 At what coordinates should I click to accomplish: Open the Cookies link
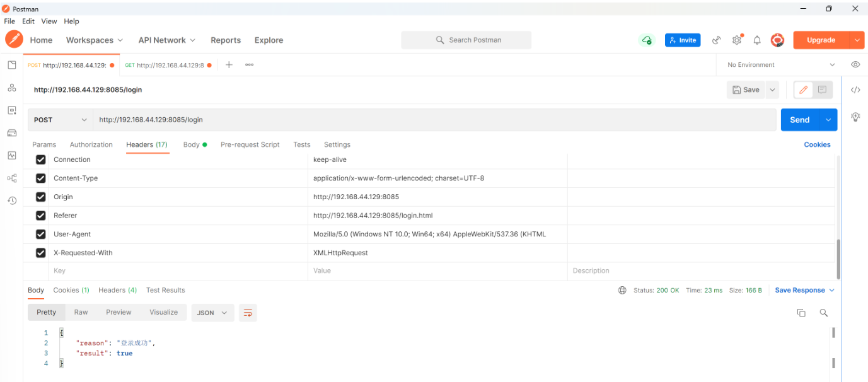pos(817,144)
